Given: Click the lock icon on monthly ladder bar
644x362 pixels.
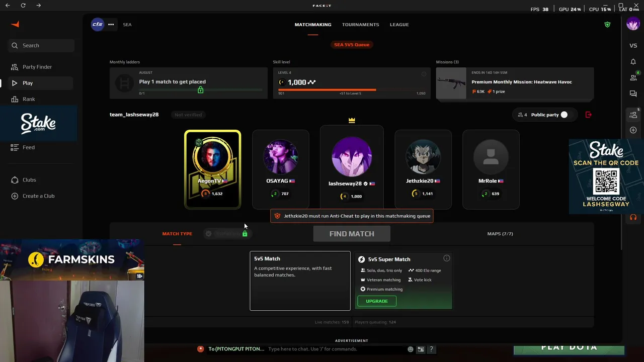Looking at the screenshot, I should 200,90.
